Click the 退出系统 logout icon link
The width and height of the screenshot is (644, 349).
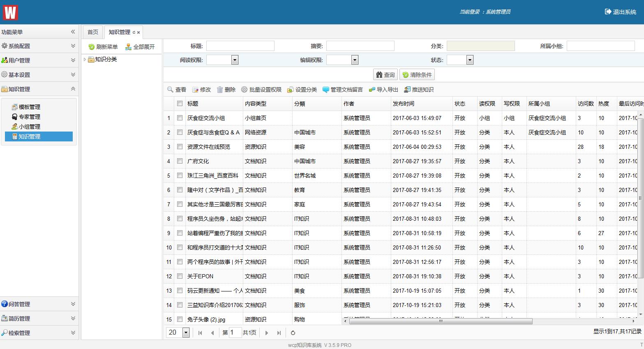621,12
